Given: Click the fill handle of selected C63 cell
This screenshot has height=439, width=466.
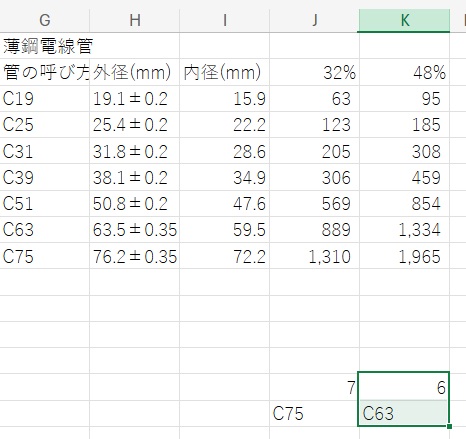Looking at the screenshot, I should [449, 426].
